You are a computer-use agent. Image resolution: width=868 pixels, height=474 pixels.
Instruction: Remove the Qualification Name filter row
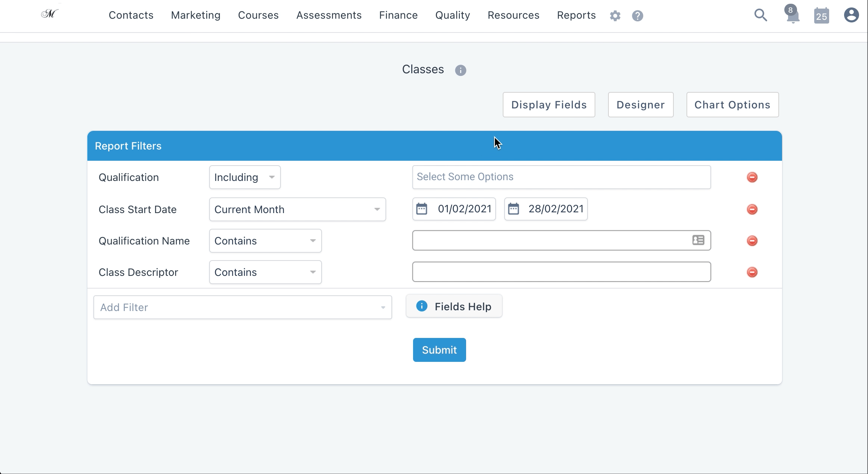click(752, 241)
